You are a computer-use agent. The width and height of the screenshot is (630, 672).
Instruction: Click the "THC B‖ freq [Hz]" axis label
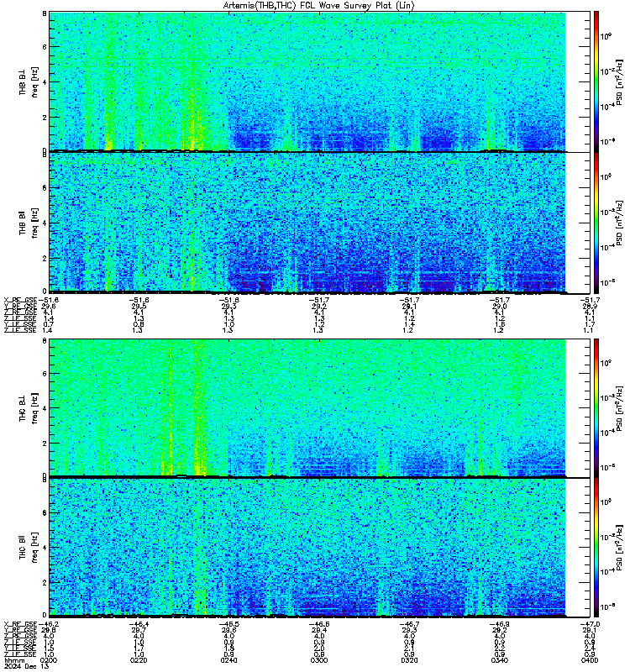click(x=29, y=548)
